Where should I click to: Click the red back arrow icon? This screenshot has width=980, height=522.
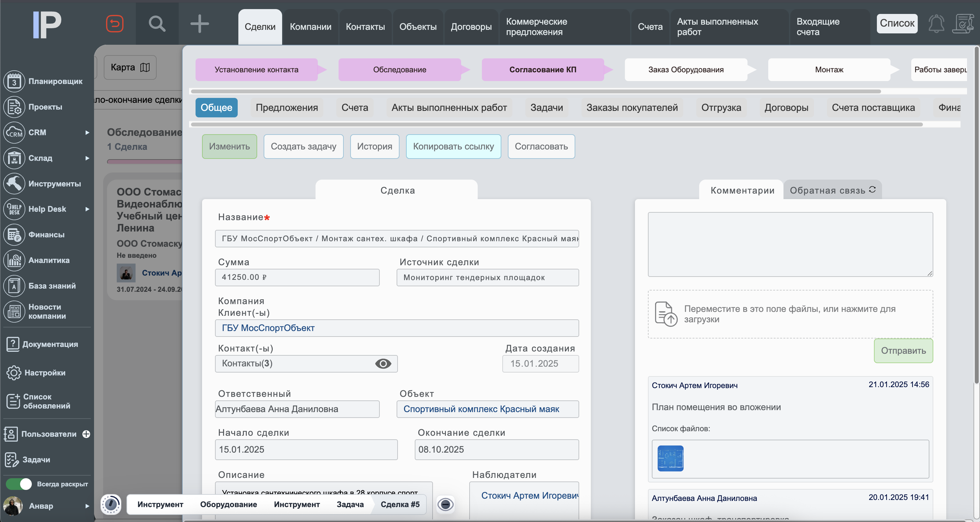click(x=114, y=24)
